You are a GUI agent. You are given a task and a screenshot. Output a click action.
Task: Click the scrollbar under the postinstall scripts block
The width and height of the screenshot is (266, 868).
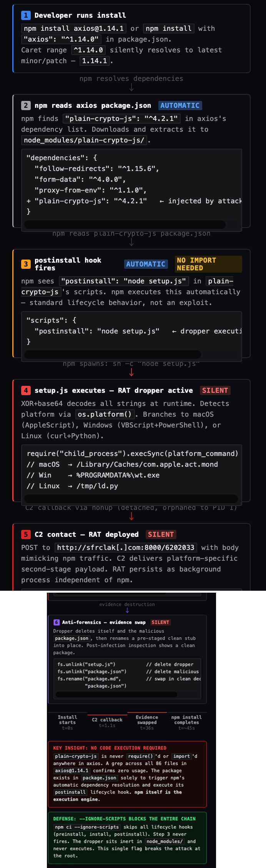point(113,354)
